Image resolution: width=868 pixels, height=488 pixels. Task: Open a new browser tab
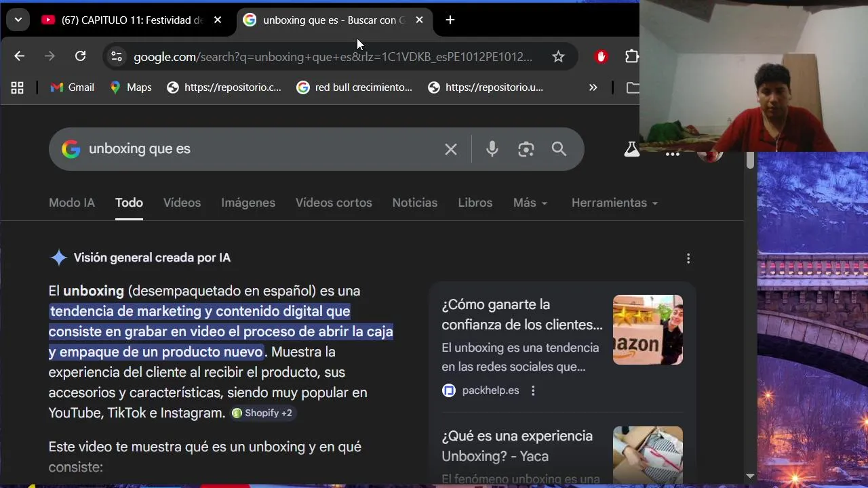click(x=450, y=20)
